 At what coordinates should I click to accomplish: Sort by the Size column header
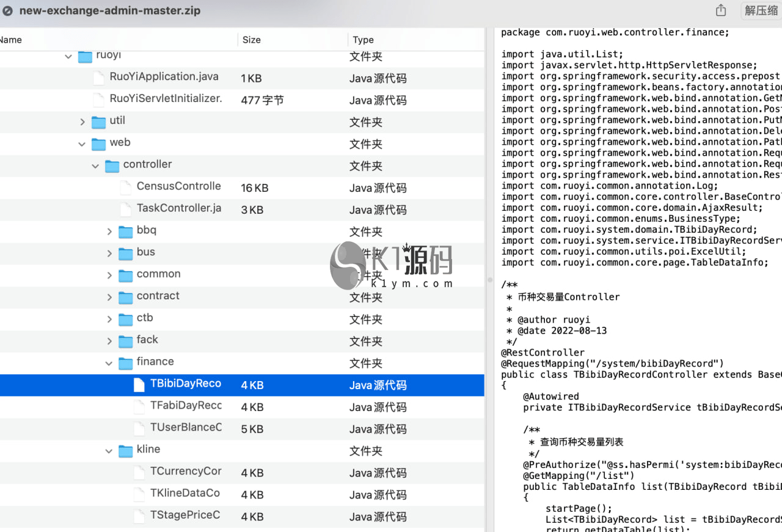tap(252, 40)
